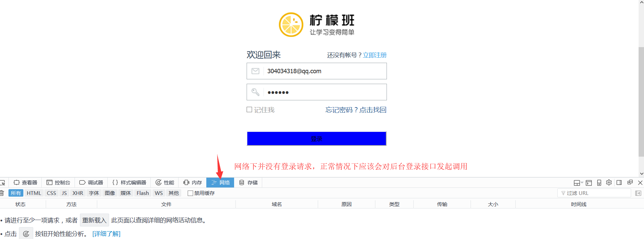Image resolution: width=644 pixels, height=239 pixels.
Task: Open the 样式编辑器 style editor tab
Action: click(x=129, y=182)
